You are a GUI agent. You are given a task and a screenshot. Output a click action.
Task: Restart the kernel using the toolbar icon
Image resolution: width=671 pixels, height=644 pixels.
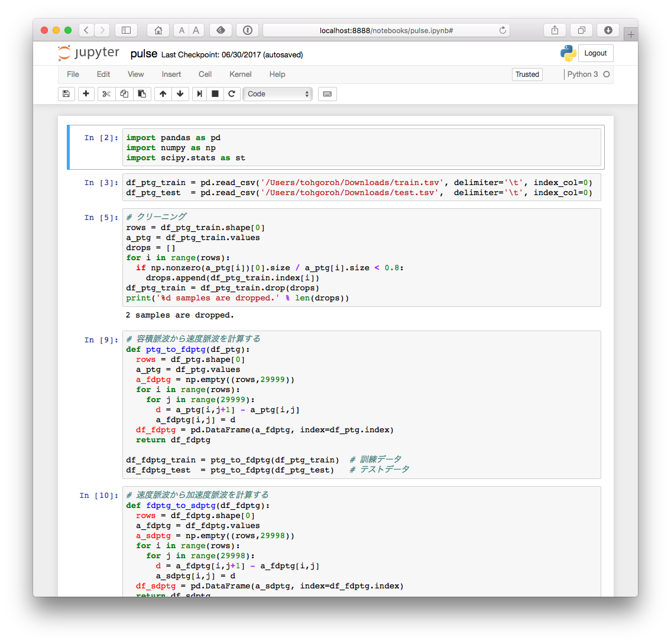point(232,93)
